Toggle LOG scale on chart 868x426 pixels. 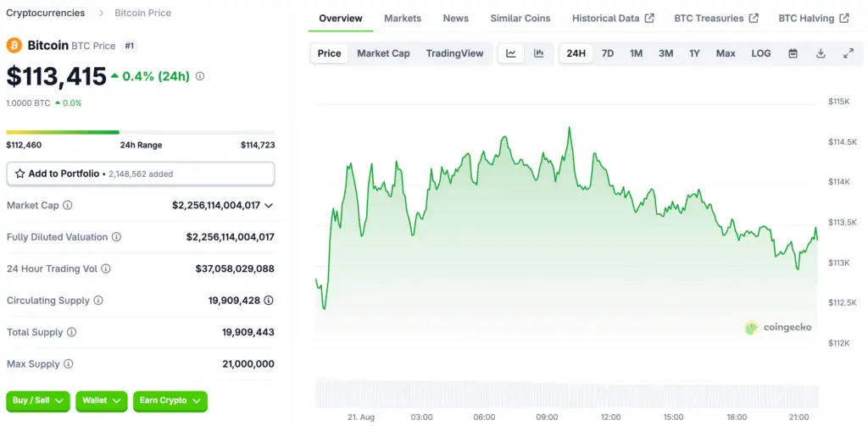click(x=761, y=53)
